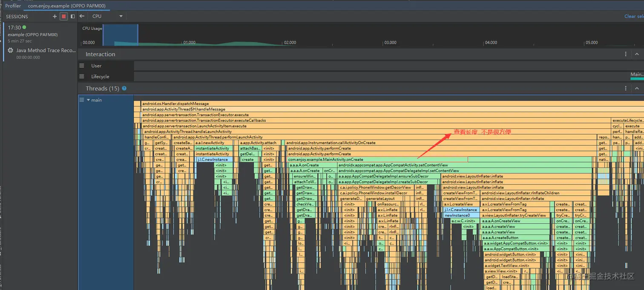Collapse the Interaction section chevron
Screen dimensions: 644x290
pos(637,54)
